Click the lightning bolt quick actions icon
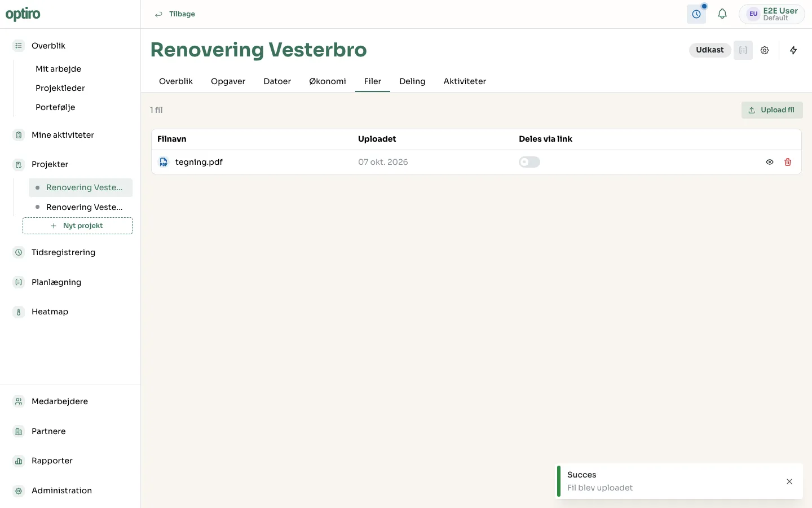The image size is (812, 508). pyautogui.click(x=793, y=50)
